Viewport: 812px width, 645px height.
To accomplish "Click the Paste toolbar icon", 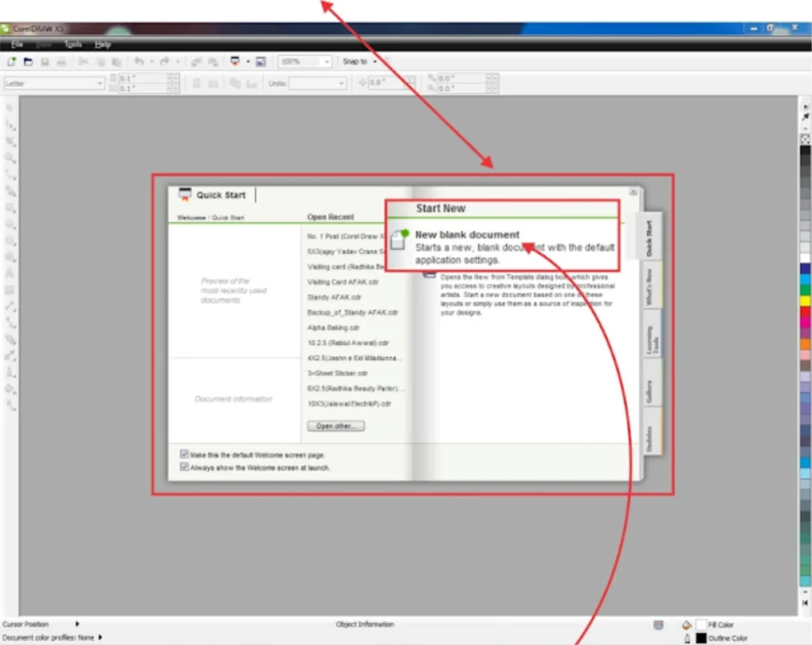I will [x=117, y=62].
